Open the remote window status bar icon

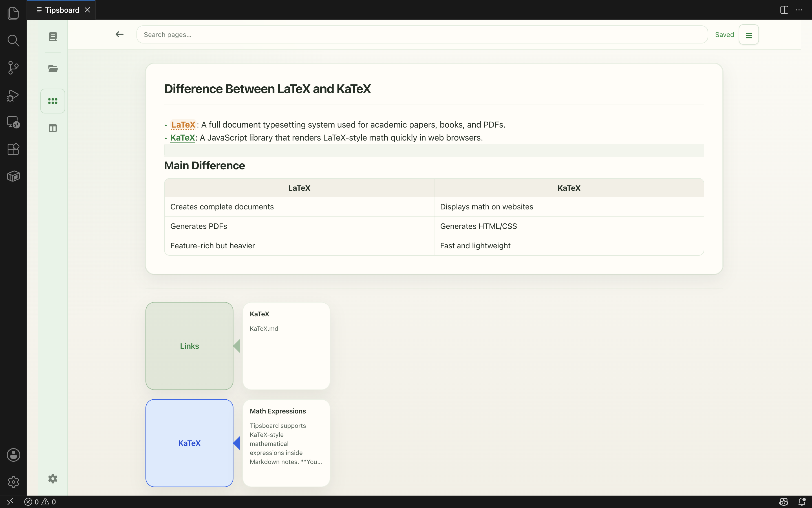tap(10, 502)
